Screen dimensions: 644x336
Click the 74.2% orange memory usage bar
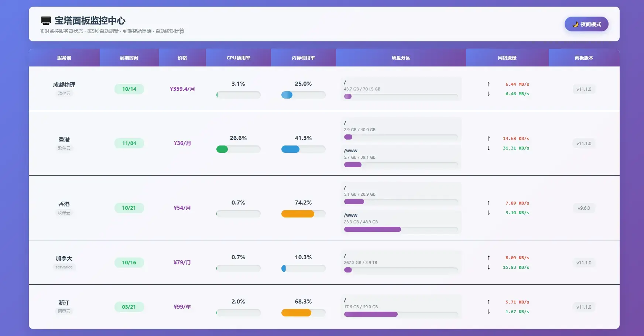click(298, 214)
